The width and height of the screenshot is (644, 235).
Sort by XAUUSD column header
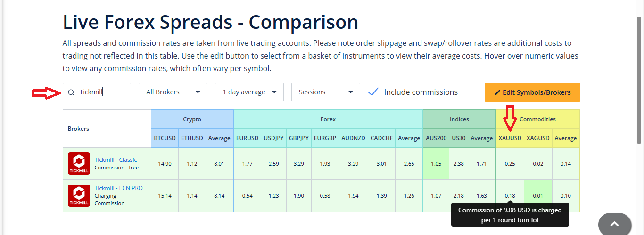[x=510, y=138]
